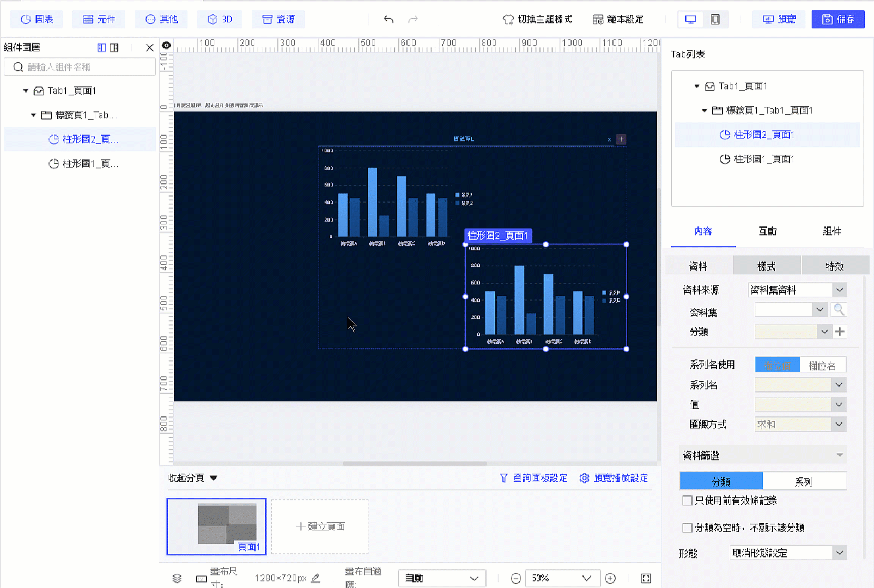Screen dimensions: 874x588
Task: Switch to the 內容 tab
Action: click(x=703, y=231)
